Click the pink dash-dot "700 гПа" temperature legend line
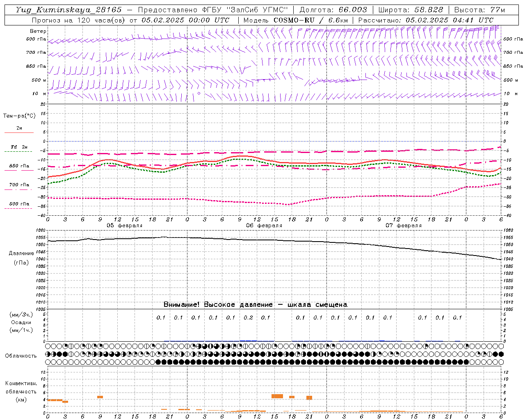525x420 pixels. pyautogui.click(x=19, y=190)
